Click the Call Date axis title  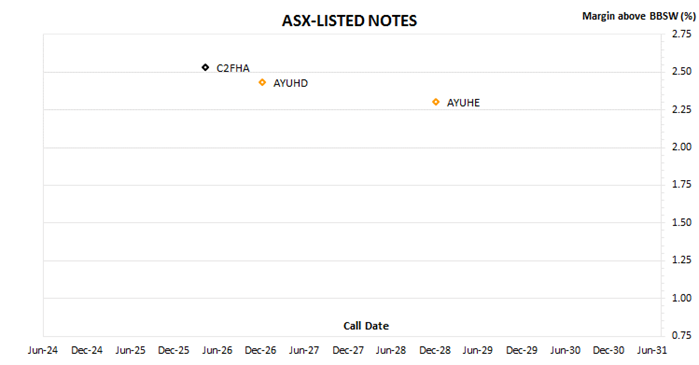point(366,326)
